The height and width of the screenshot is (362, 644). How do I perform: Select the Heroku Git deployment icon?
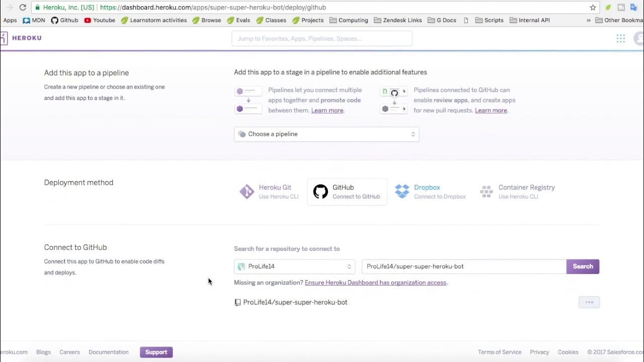[x=247, y=192]
